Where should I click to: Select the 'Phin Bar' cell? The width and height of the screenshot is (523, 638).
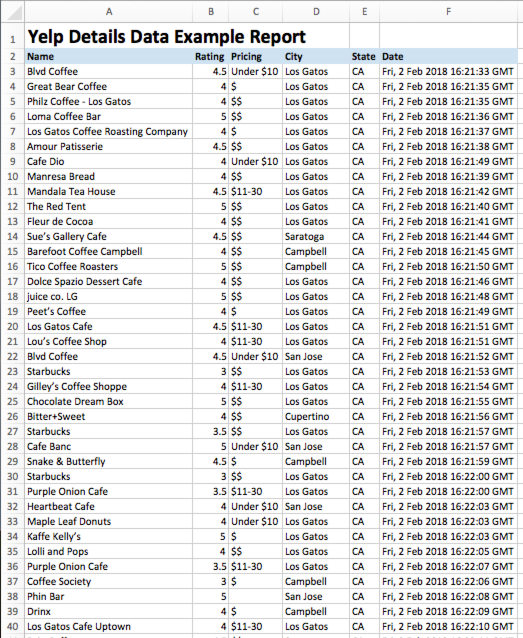point(109,596)
